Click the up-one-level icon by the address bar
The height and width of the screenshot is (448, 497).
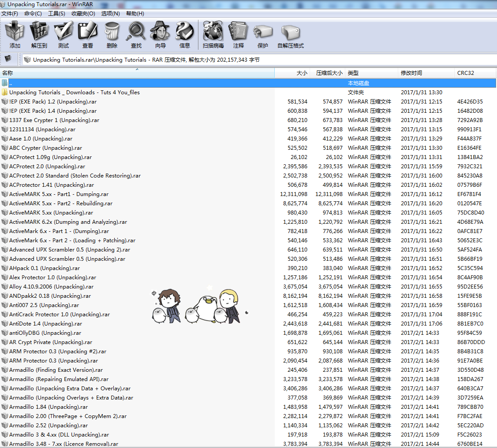pos(8,59)
